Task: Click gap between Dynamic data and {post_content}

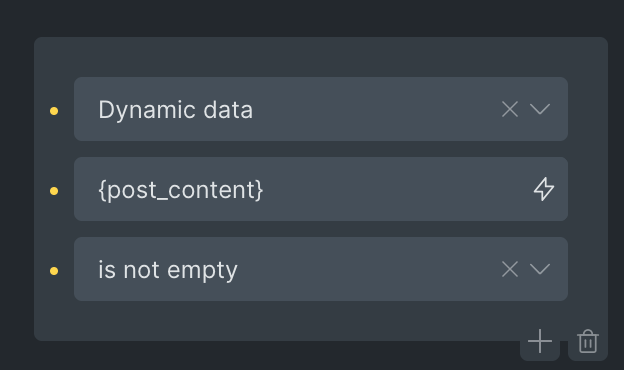Action: (x=321, y=149)
